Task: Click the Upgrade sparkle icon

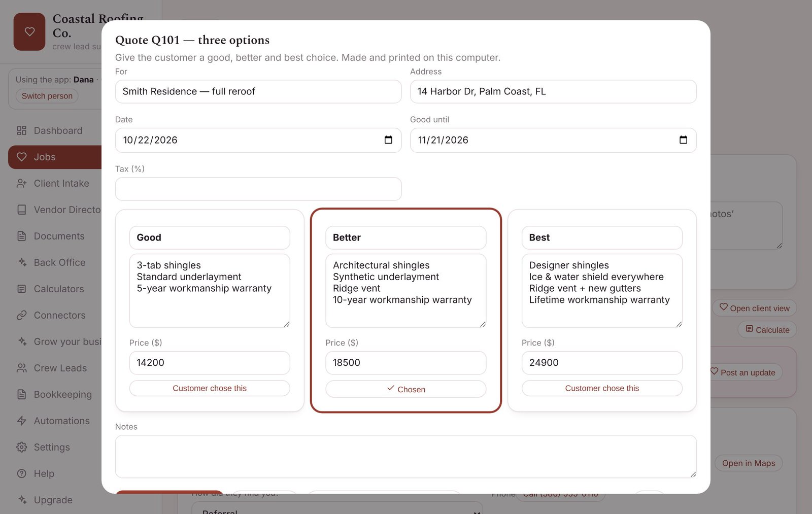Action: click(x=21, y=500)
